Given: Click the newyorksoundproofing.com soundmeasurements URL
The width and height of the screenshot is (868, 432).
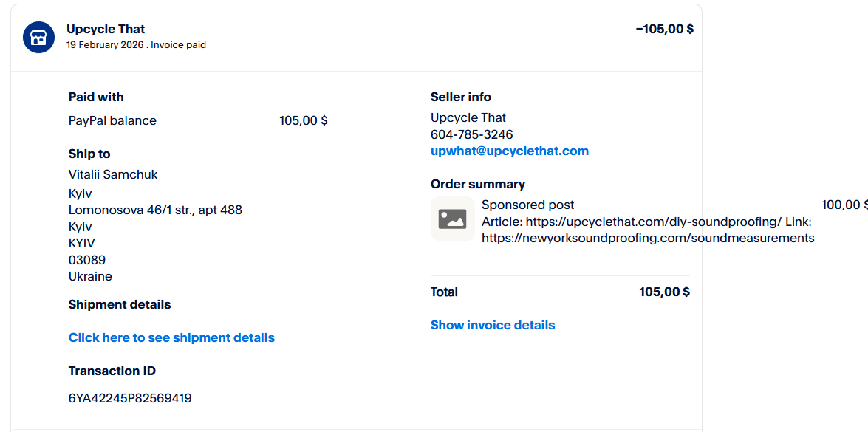Looking at the screenshot, I should pos(648,238).
